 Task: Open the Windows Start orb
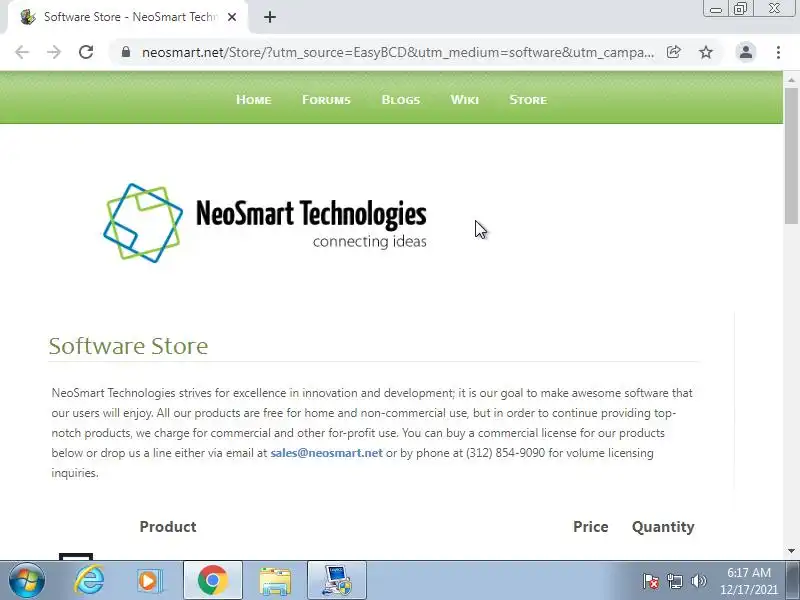click(x=27, y=580)
